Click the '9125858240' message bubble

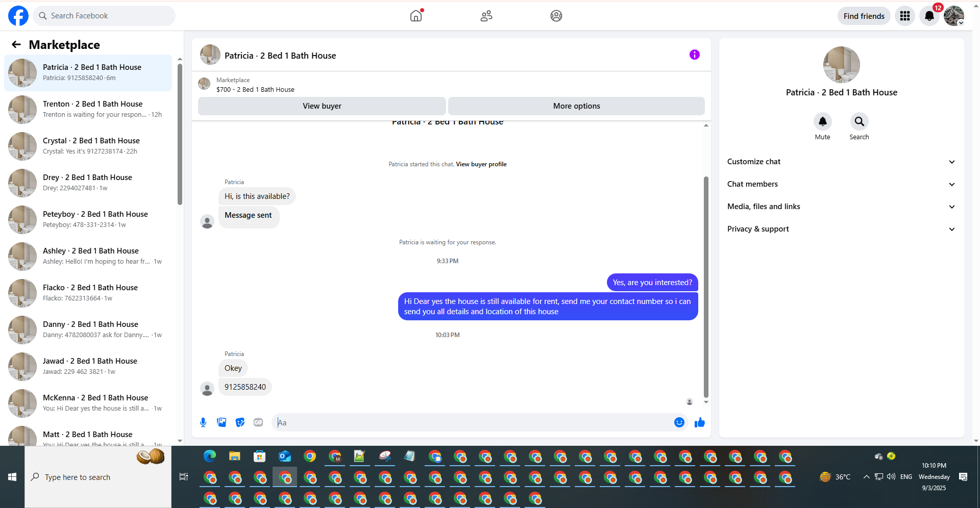[245, 387]
